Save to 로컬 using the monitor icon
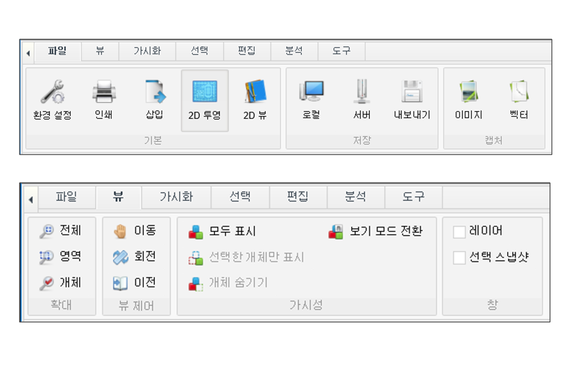 [311, 92]
